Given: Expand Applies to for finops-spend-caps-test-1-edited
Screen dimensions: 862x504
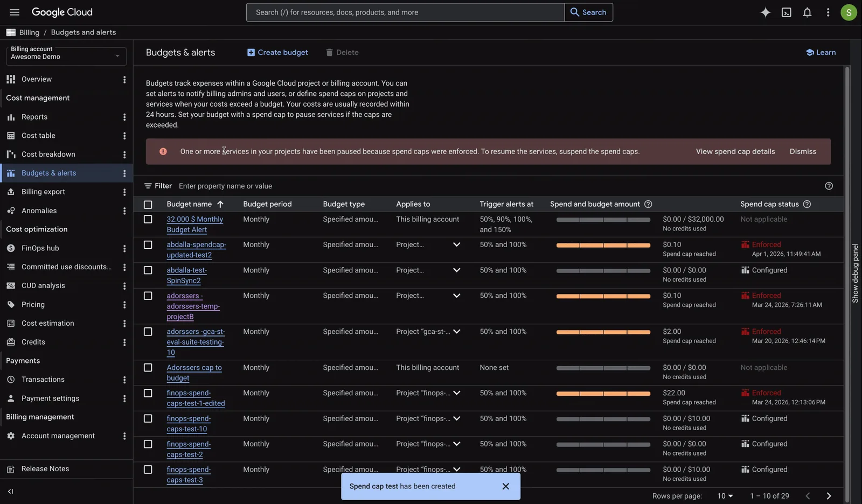Looking at the screenshot, I should (456, 393).
